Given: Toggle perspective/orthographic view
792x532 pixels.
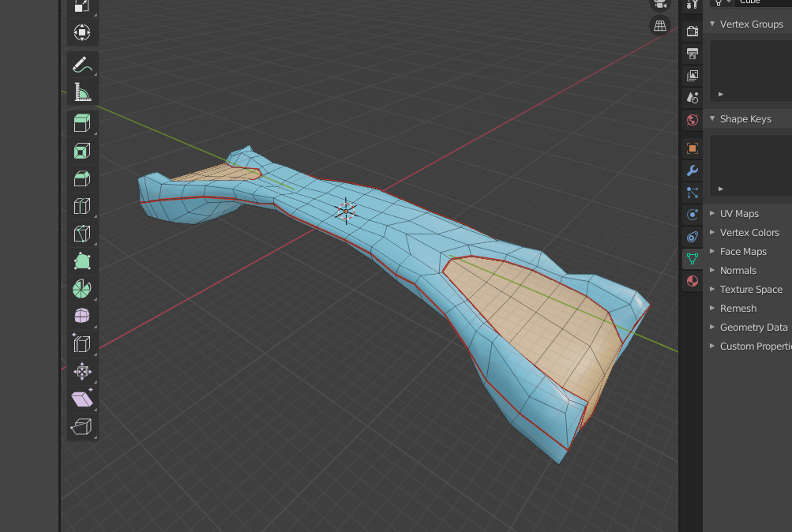Looking at the screenshot, I should click(660, 26).
